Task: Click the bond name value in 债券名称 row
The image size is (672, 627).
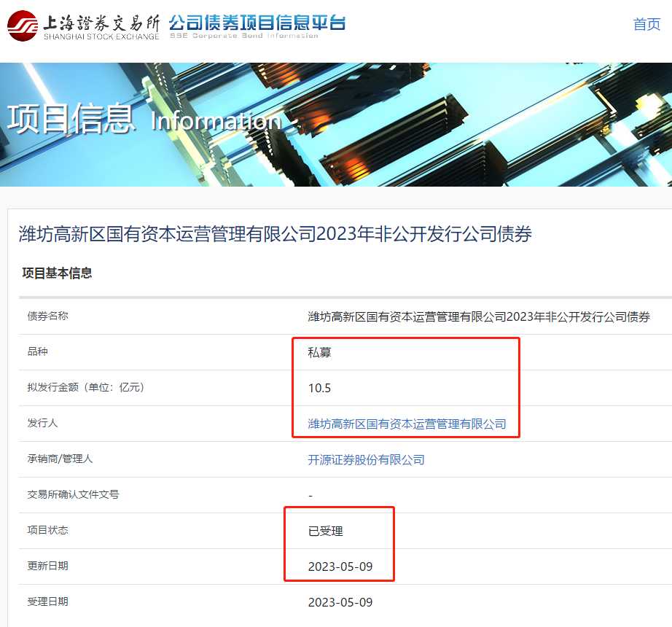Action: point(479,316)
